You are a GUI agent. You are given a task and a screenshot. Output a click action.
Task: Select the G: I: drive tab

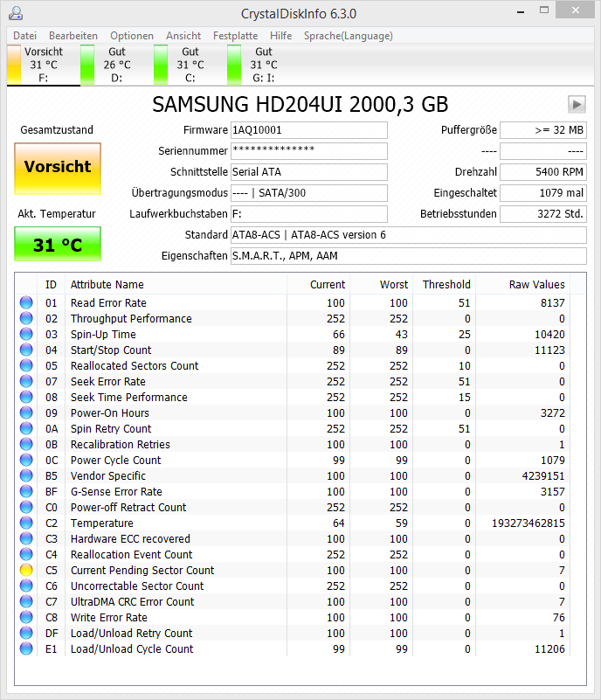[x=263, y=65]
